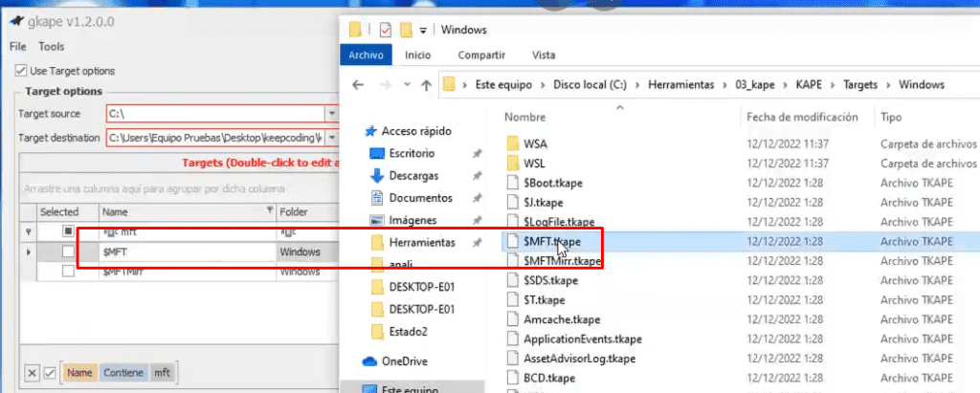The width and height of the screenshot is (980, 393).
Task: Click Disco local (C:) breadcrumb
Action: (590, 85)
